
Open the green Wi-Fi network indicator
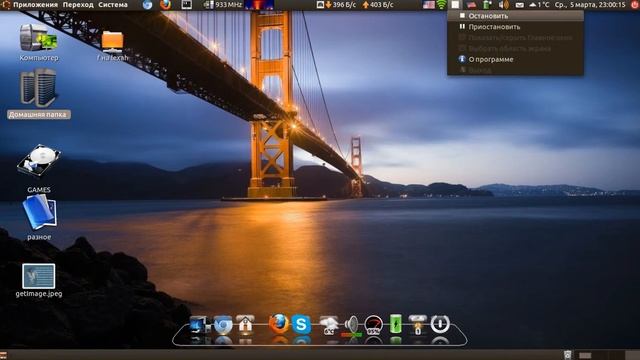(x=442, y=5)
